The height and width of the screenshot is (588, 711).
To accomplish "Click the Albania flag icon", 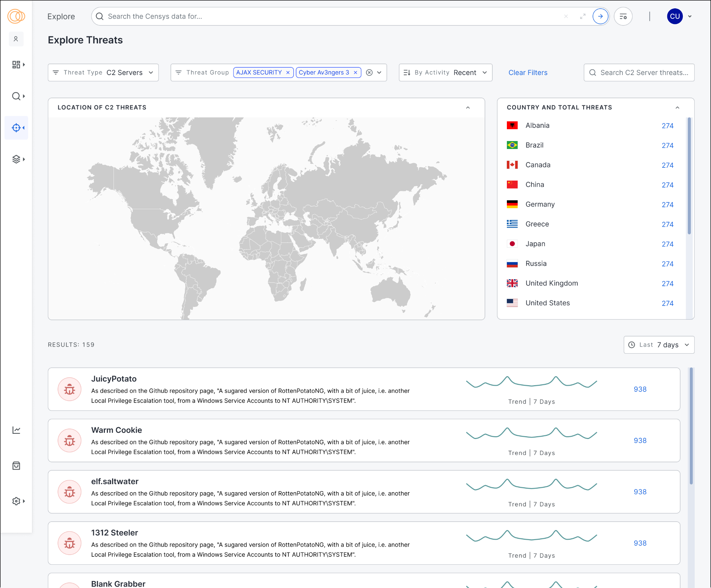I will coord(512,125).
